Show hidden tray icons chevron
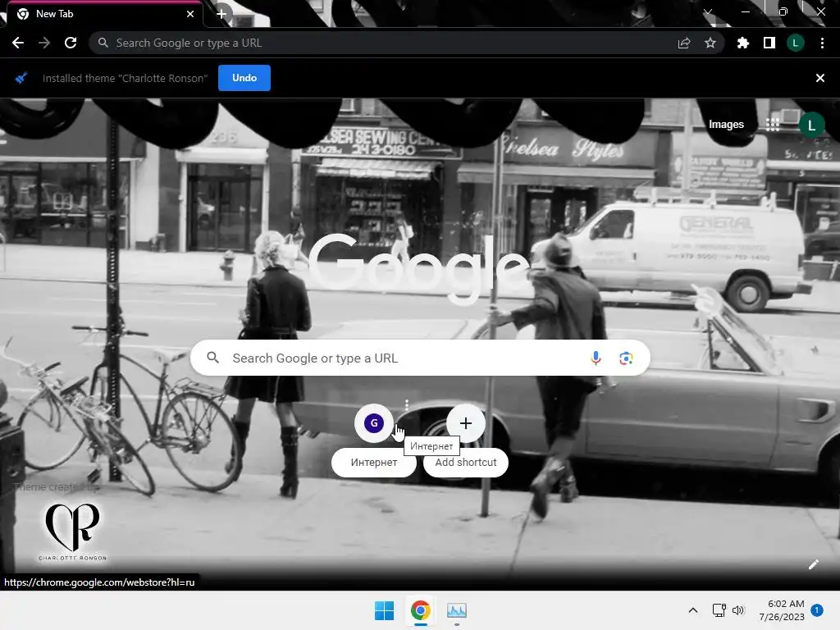 tap(692, 610)
